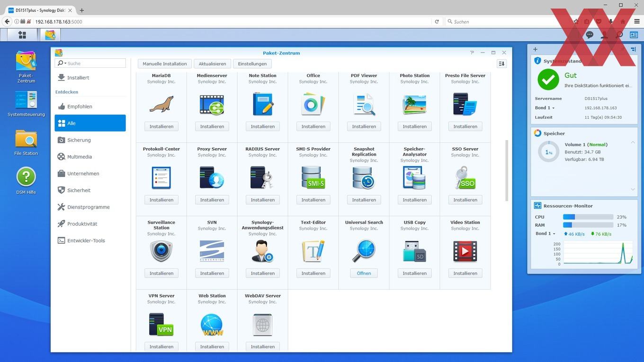Open the SSO Server package icon
Screen dimensions: 644x362
[x=465, y=177]
